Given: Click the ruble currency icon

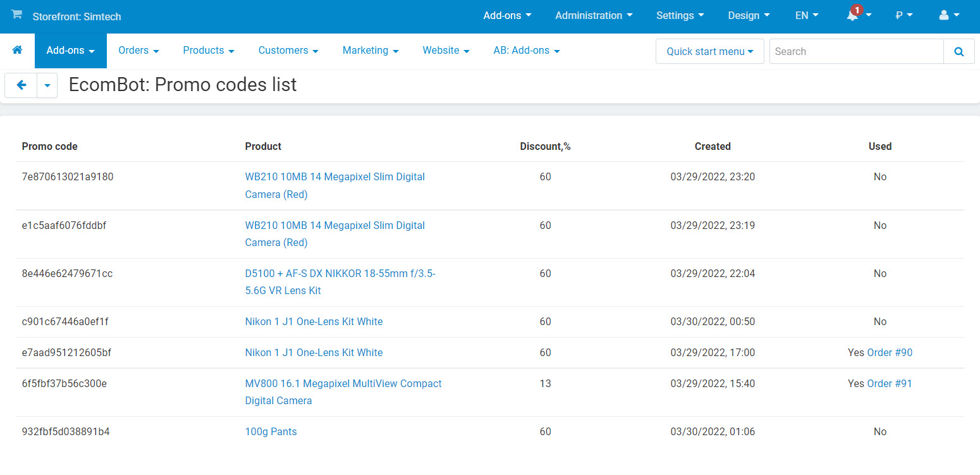Looking at the screenshot, I should pos(900,15).
